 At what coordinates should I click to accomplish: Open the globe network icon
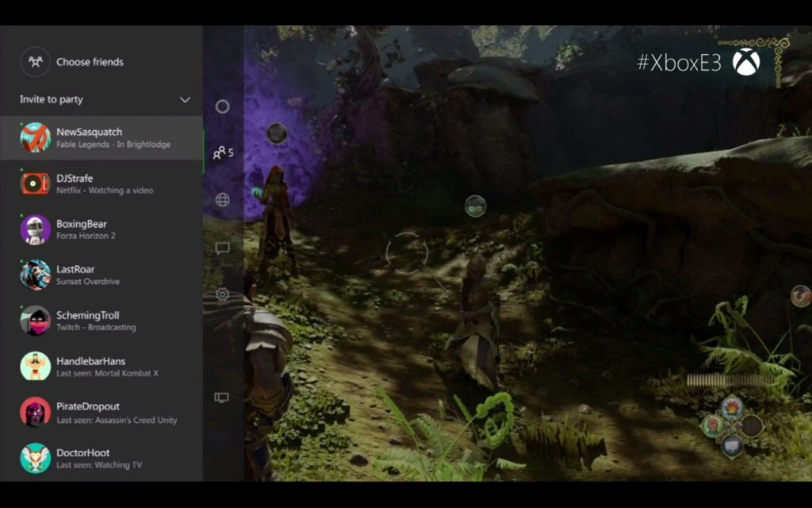pyautogui.click(x=222, y=199)
